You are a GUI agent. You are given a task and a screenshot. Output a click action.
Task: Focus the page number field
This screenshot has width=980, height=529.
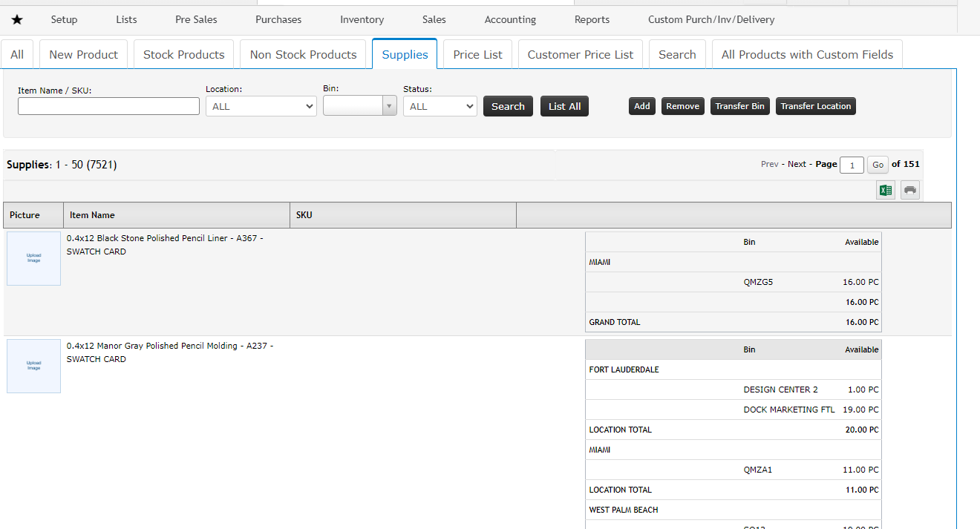coord(852,165)
